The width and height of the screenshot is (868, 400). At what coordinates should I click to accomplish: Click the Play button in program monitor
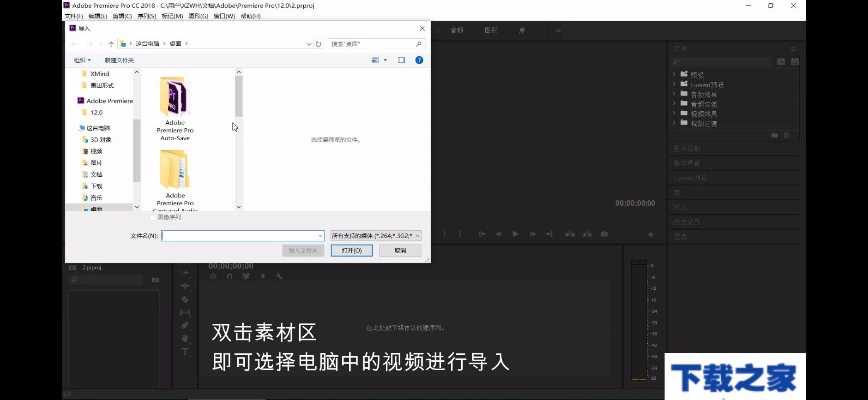point(515,234)
